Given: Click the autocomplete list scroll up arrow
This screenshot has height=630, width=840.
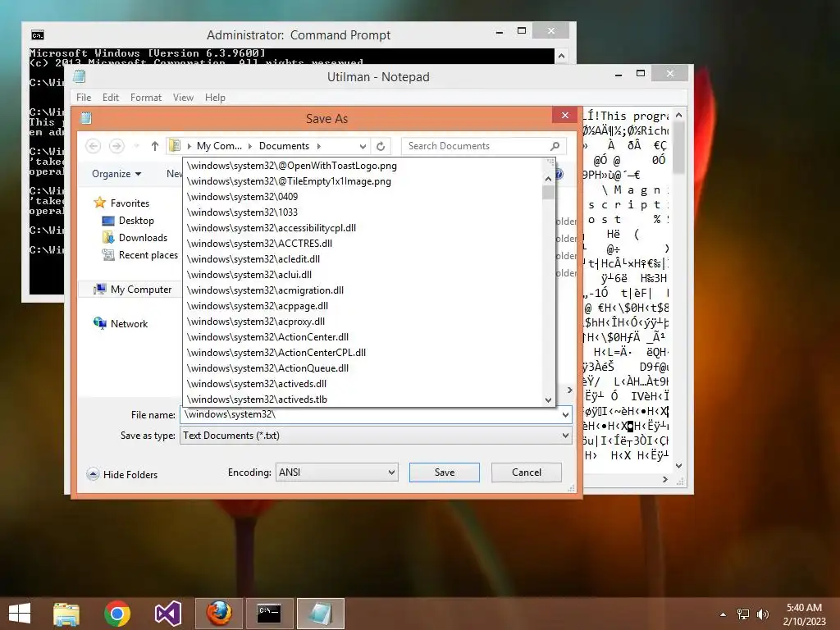Looking at the screenshot, I should pos(548,178).
